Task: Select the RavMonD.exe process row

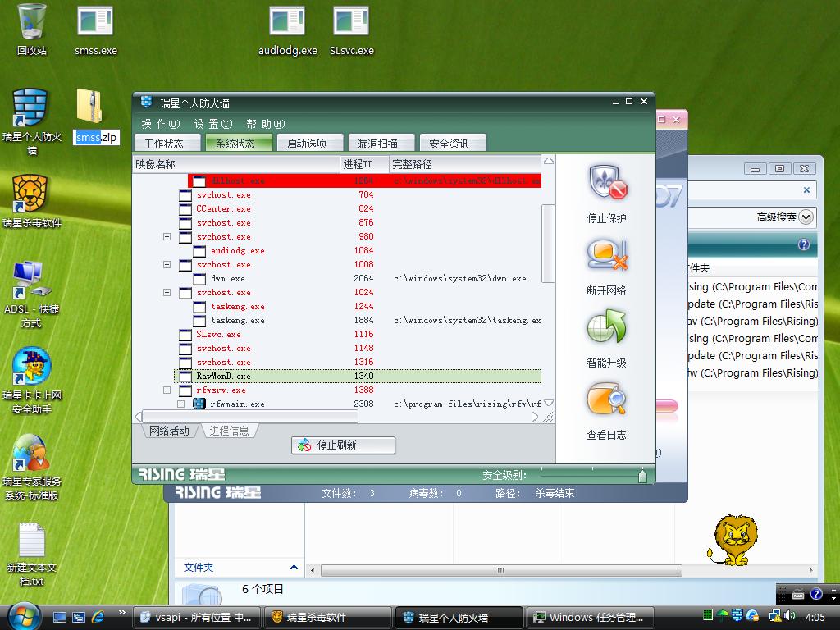Action: tap(358, 376)
